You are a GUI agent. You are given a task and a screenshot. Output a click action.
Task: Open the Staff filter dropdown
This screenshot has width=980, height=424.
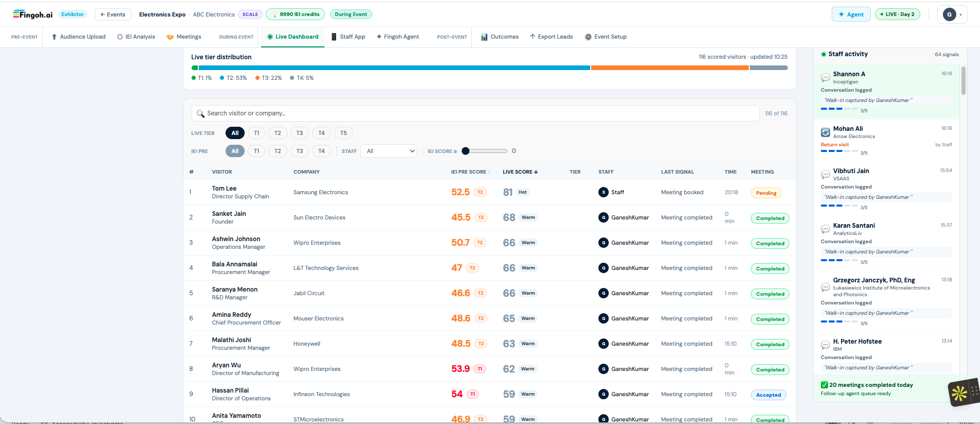tap(389, 151)
